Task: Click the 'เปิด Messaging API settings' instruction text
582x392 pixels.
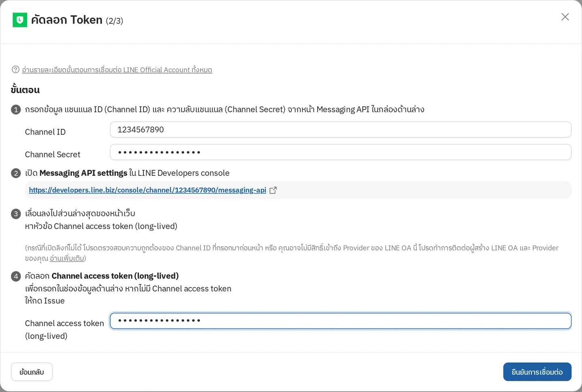Action: coord(127,173)
